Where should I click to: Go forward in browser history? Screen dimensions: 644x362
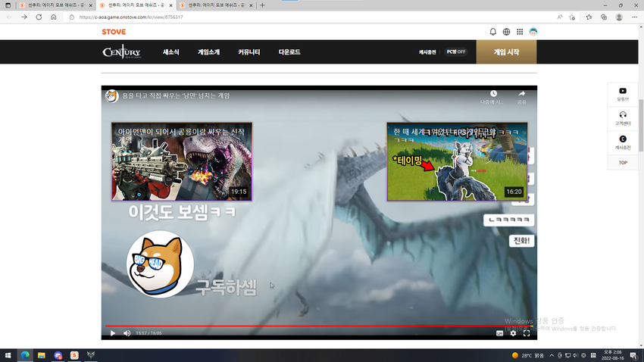click(x=23, y=17)
